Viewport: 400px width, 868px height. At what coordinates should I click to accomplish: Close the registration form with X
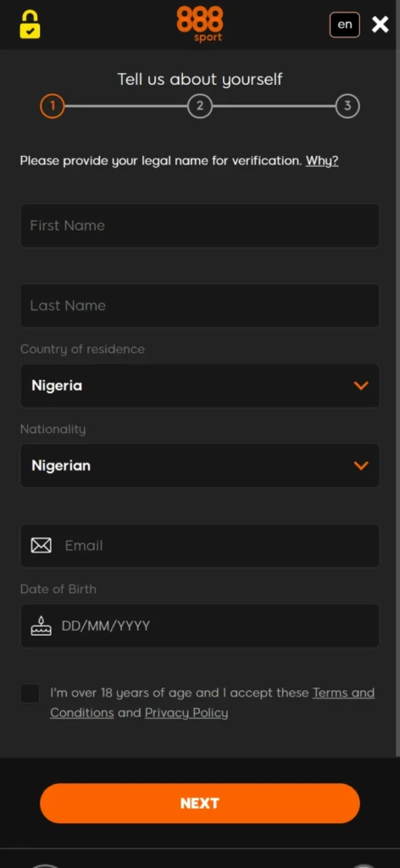pyautogui.click(x=380, y=25)
